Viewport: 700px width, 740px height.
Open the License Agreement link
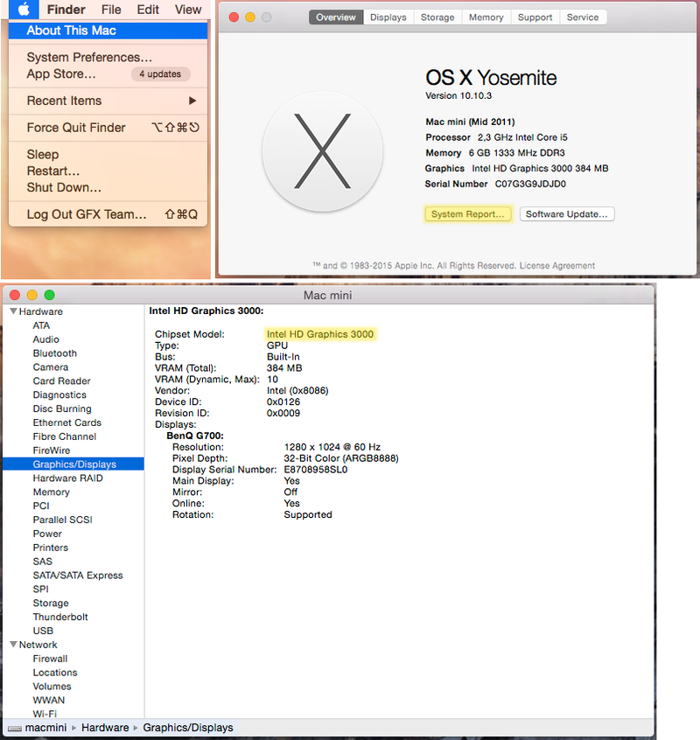point(556,266)
